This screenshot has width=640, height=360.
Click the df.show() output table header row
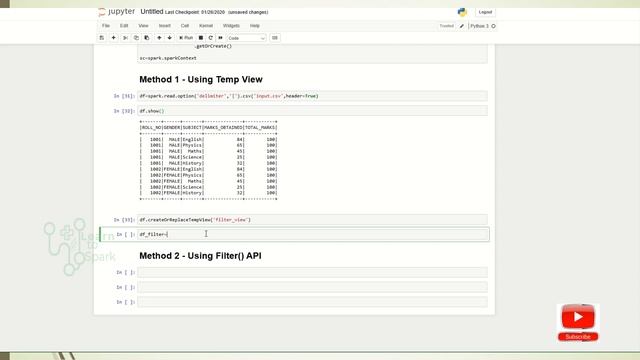point(209,127)
